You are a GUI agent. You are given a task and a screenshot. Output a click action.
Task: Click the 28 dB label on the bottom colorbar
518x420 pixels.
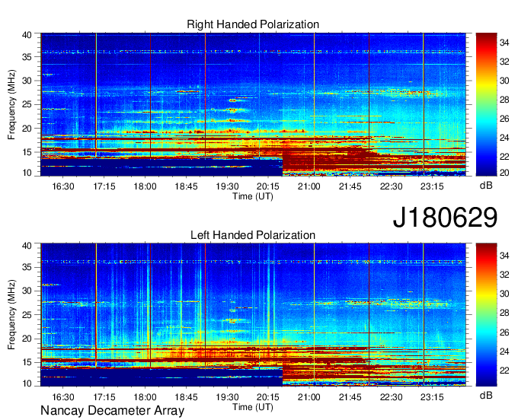(x=504, y=313)
